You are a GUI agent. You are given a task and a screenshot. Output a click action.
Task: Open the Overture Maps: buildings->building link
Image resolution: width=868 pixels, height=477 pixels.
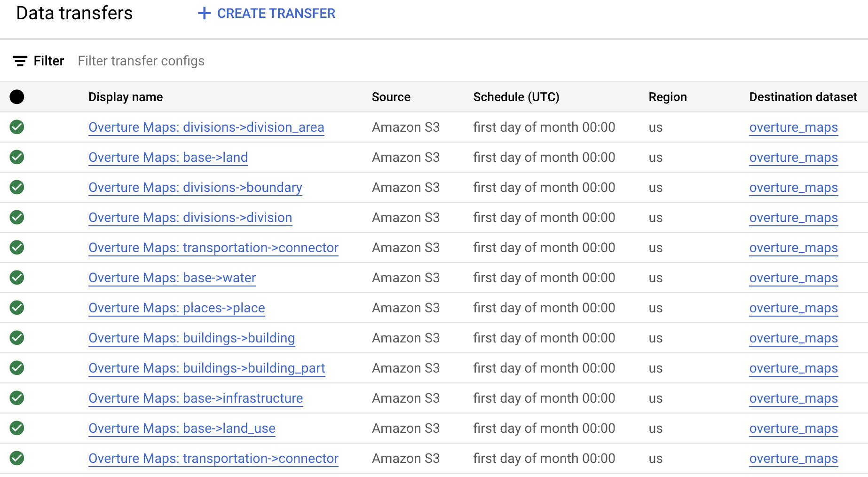click(192, 338)
